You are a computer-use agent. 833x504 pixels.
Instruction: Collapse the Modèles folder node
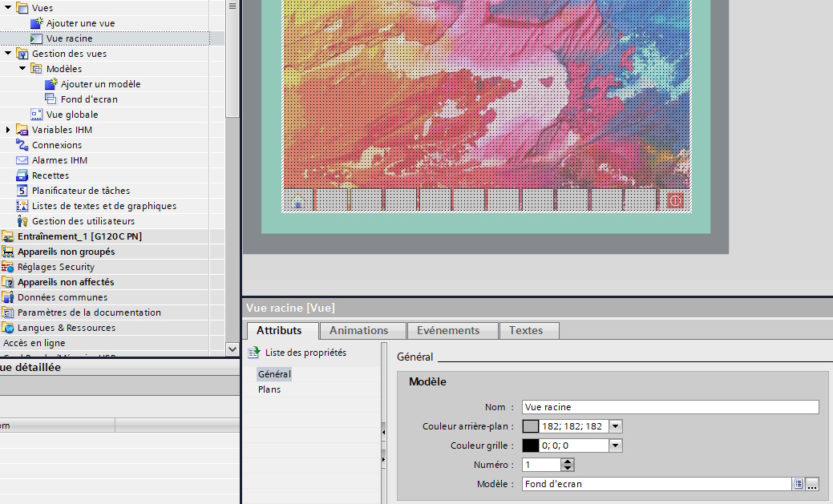pos(22,69)
